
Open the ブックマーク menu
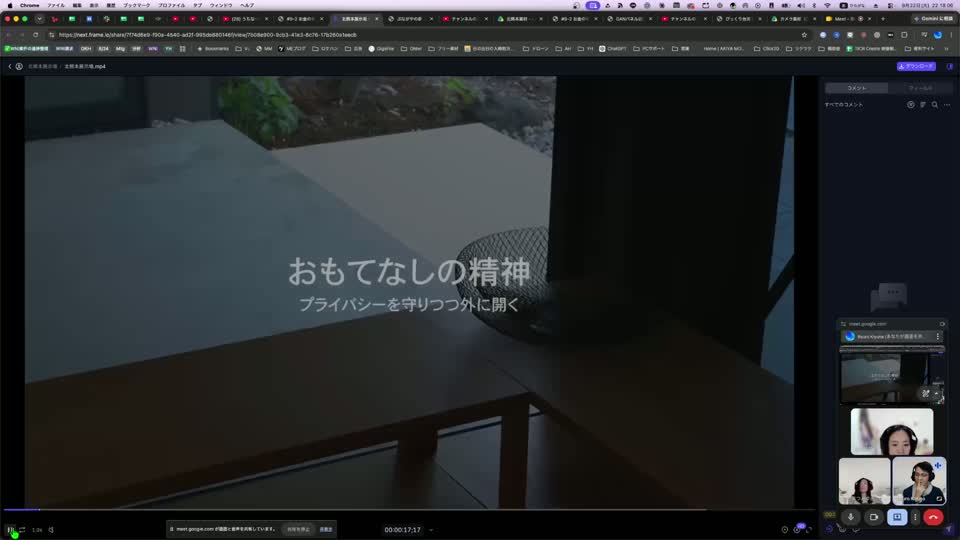pos(136,5)
